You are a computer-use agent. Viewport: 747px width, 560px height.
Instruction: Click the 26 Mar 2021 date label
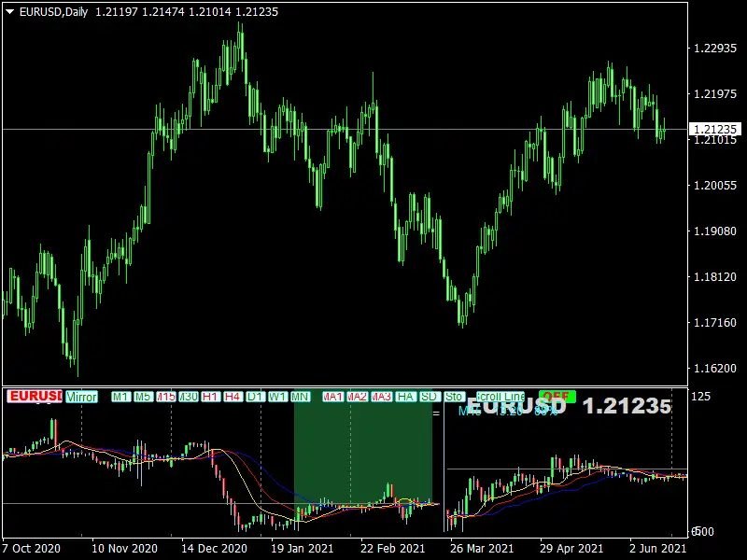coord(482,549)
